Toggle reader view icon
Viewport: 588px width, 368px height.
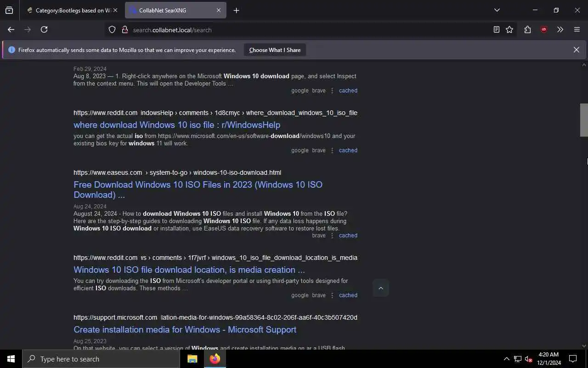496,29
